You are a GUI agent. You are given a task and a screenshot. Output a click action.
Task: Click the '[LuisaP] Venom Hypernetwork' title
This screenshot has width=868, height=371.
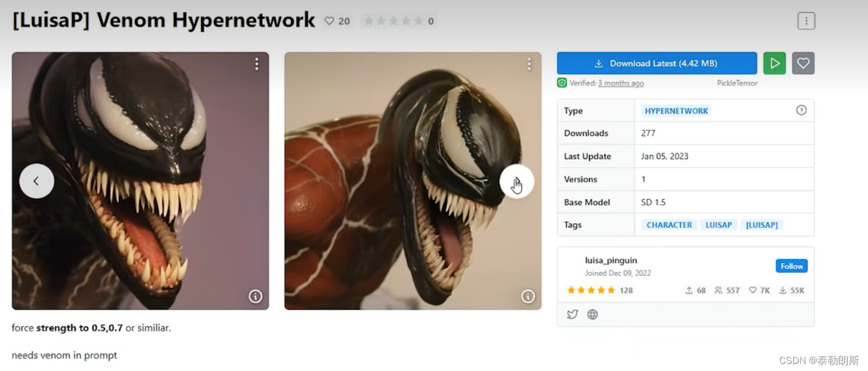coord(164,20)
